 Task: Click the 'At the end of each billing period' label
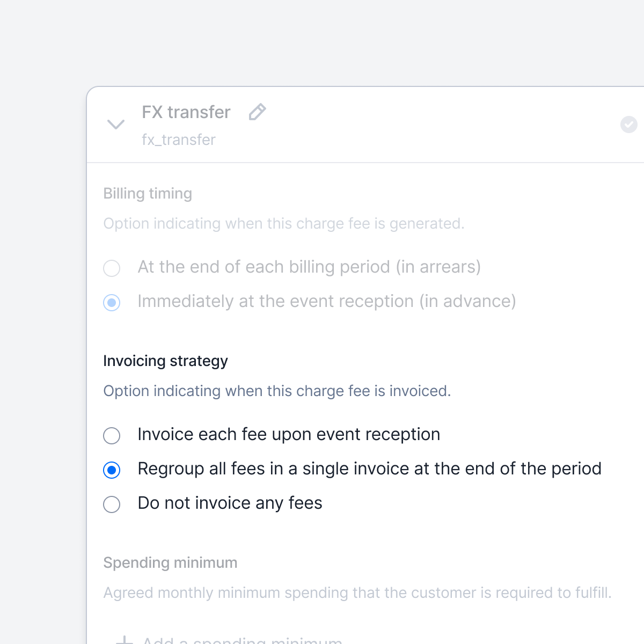[309, 267]
